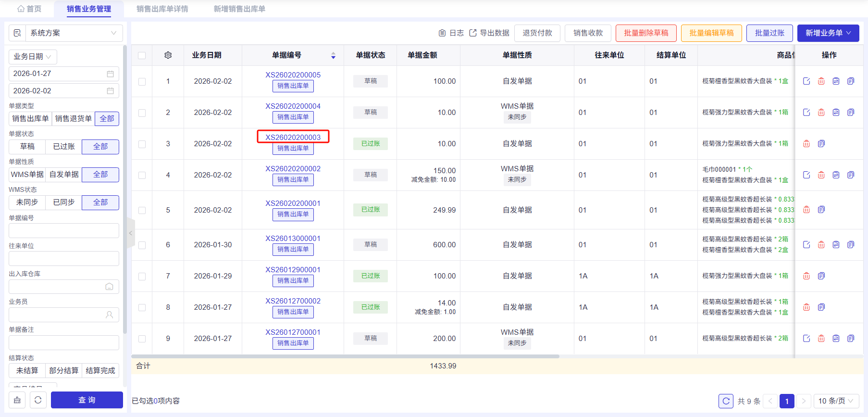Click the 销售收款 button
This screenshot has height=417, width=868.
tap(588, 33)
